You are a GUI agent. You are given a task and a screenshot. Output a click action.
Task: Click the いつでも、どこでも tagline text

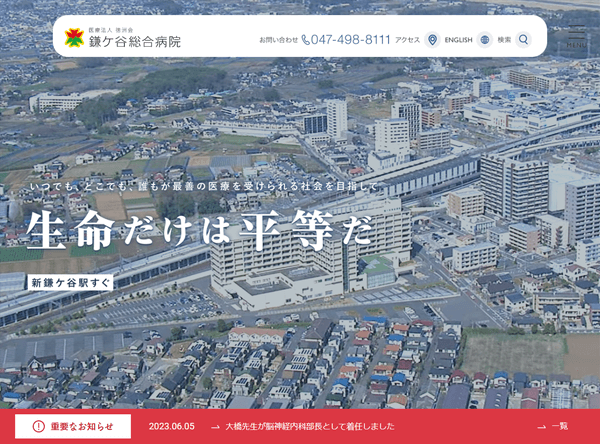click(x=204, y=187)
